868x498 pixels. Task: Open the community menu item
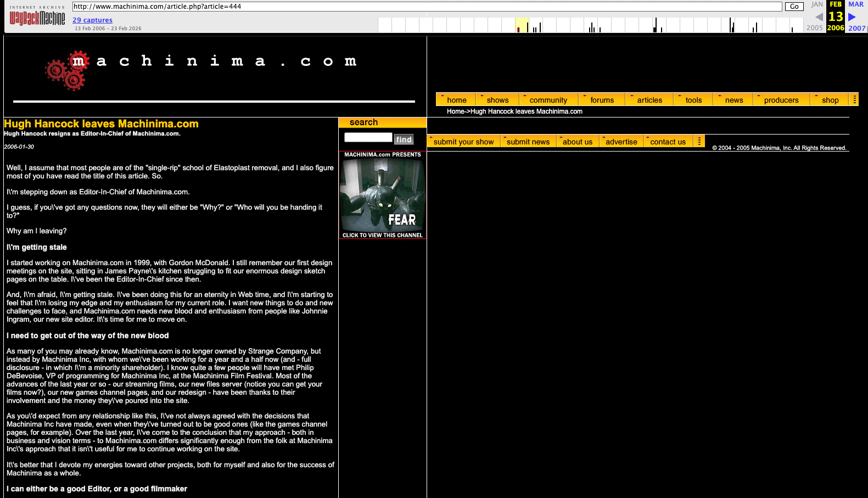click(x=548, y=99)
